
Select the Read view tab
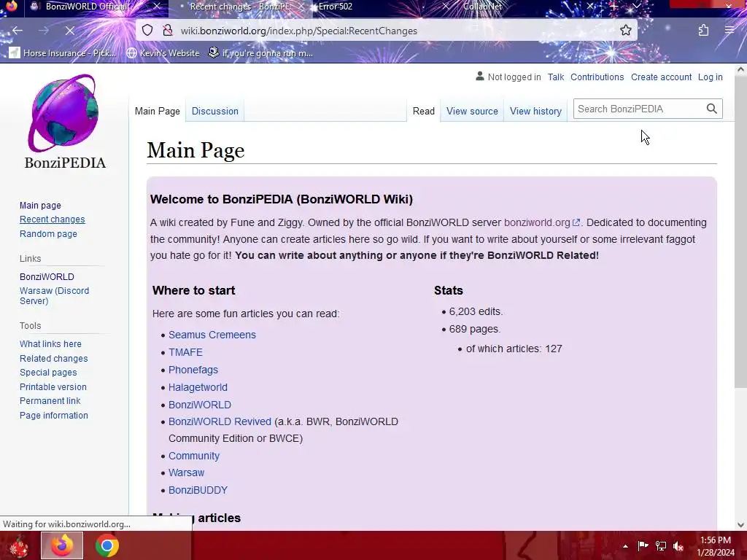point(424,111)
